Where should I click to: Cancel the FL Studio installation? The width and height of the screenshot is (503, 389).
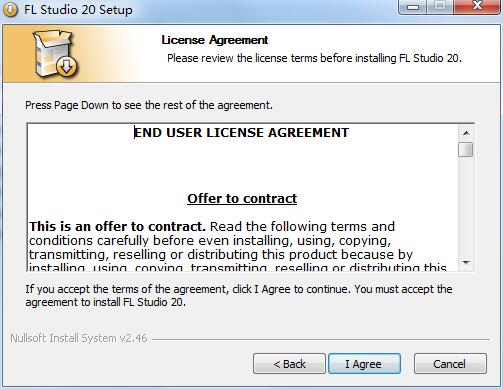(x=450, y=364)
